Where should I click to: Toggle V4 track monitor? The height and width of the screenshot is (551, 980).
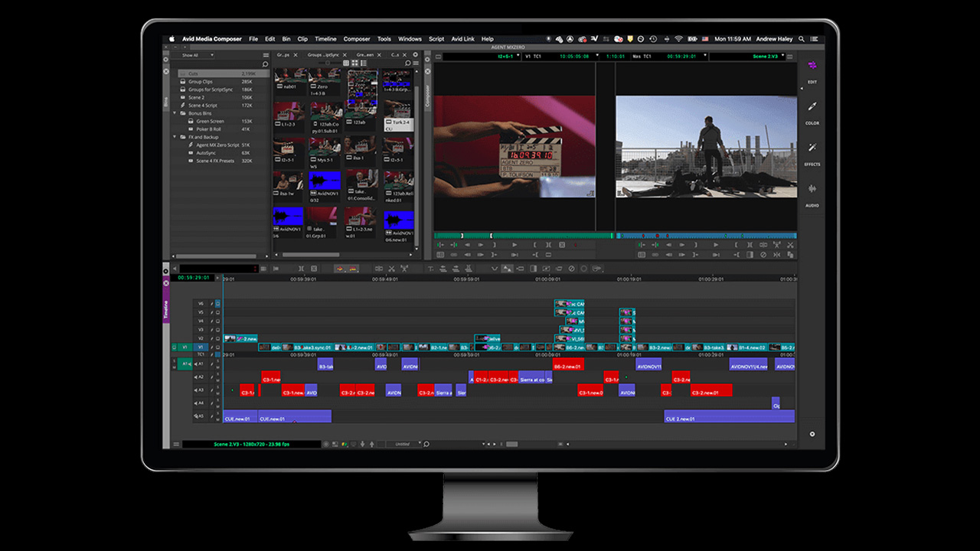[217, 321]
